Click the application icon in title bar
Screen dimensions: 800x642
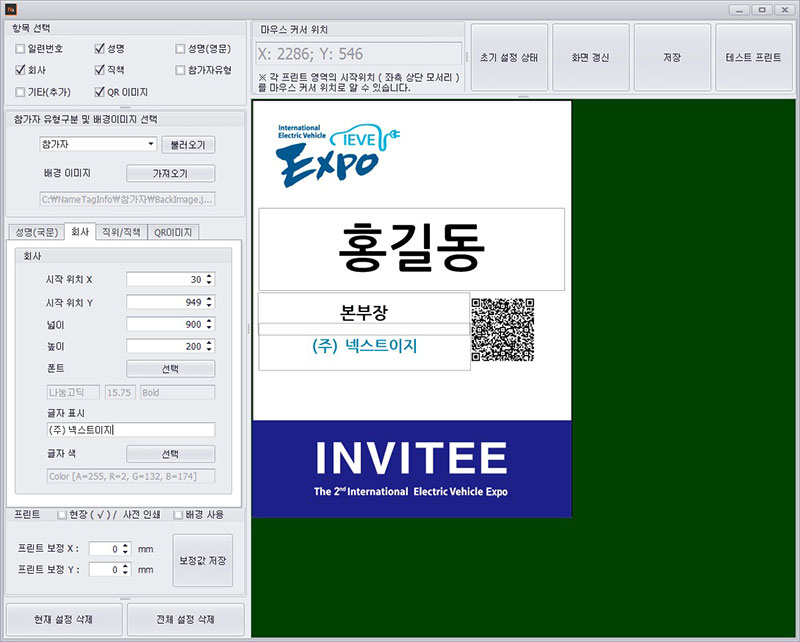tap(11, 10)
